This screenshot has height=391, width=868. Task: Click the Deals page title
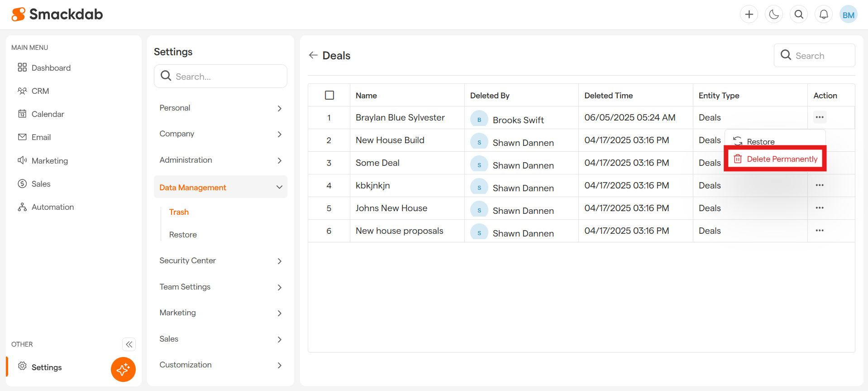pyautogui.click(x=336, y=55)
